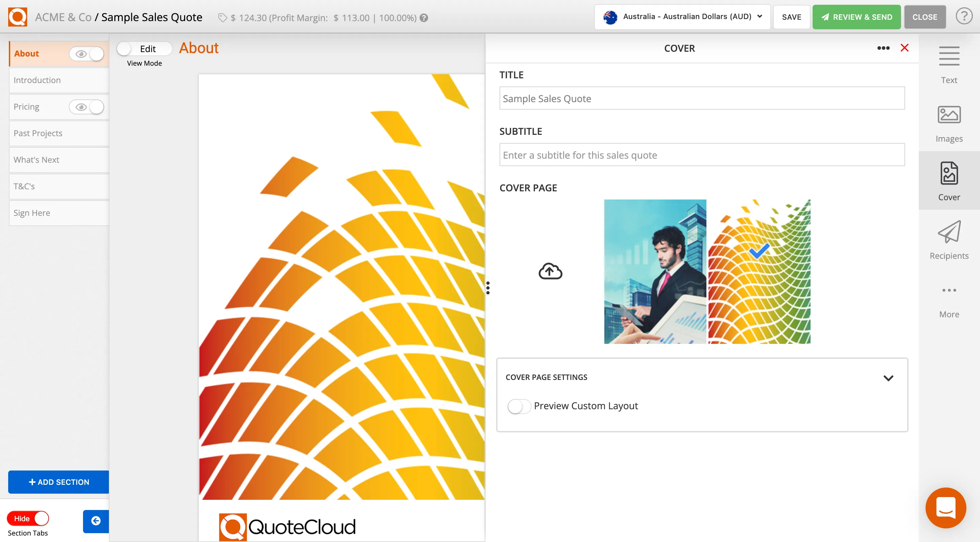The image size is (980, 542).
Task: Click the QuoteCloud logo top left
Action: (17, 16)
